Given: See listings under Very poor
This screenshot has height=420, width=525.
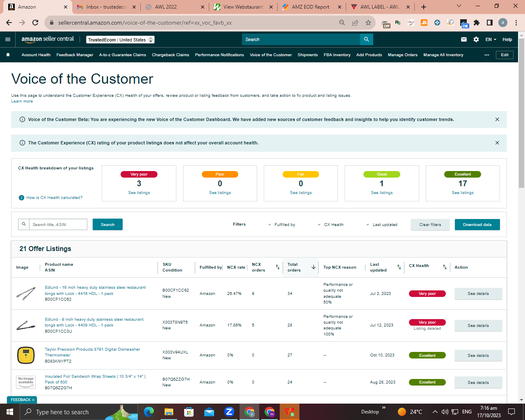Looking at the screenshot, I should [139, 193].
